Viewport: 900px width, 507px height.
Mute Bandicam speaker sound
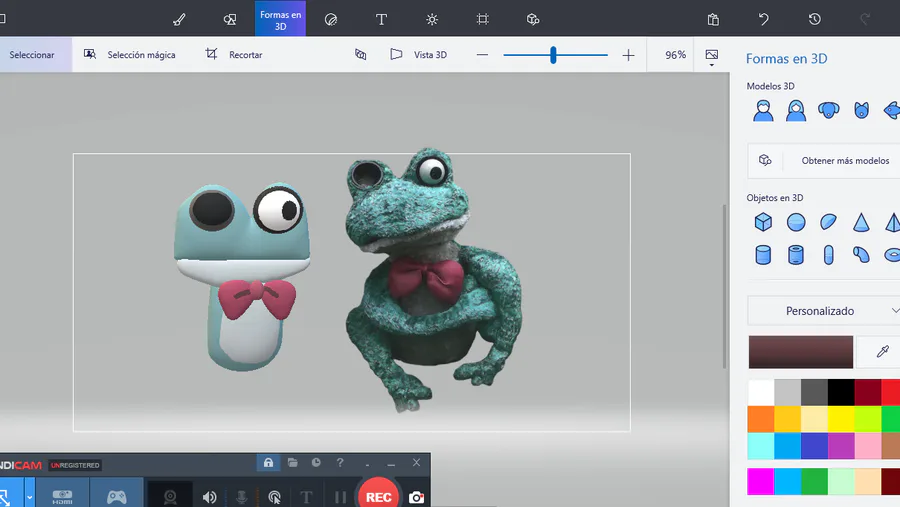click(210, 497)
